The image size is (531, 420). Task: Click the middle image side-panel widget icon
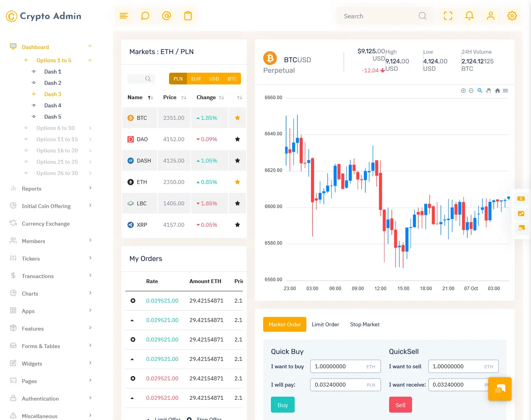521,213
